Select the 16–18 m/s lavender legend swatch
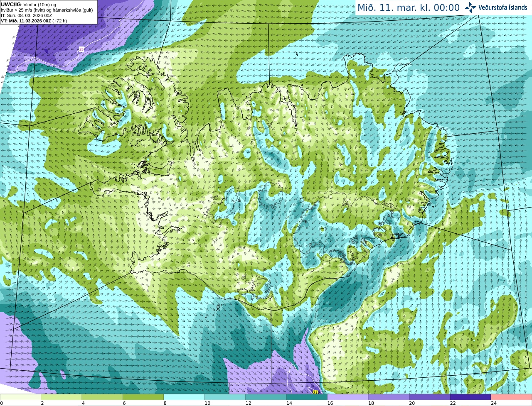Screen dimensions: 532x406 (348, 397)
